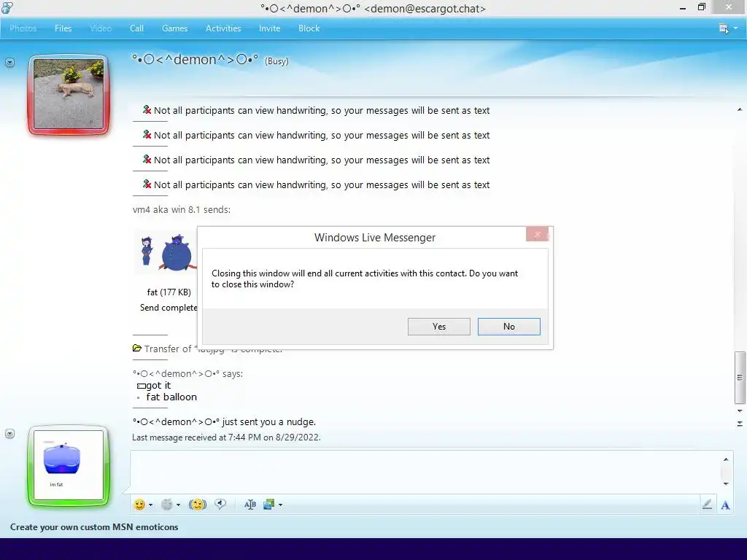Restore down the conversation window

pyautogui.click(x=702, y=7)
